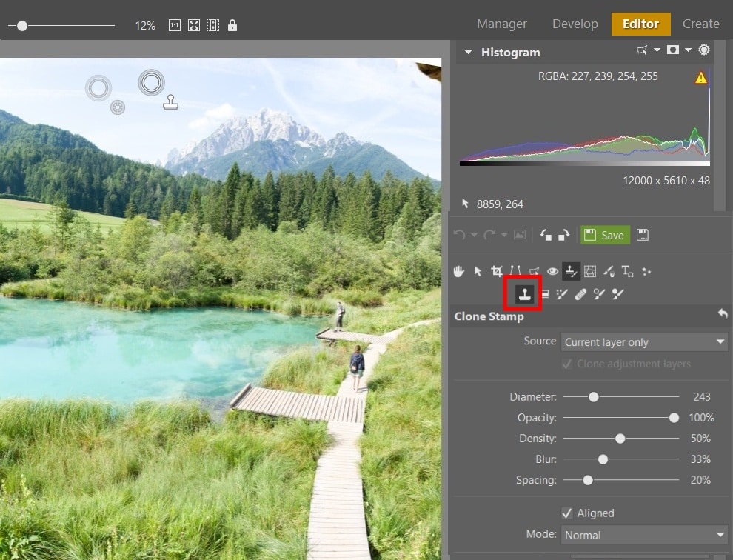This screenshot has height=560, width=733.
Task: Toggle the Aligned checkbox
Action: click(x=567, y=513)
